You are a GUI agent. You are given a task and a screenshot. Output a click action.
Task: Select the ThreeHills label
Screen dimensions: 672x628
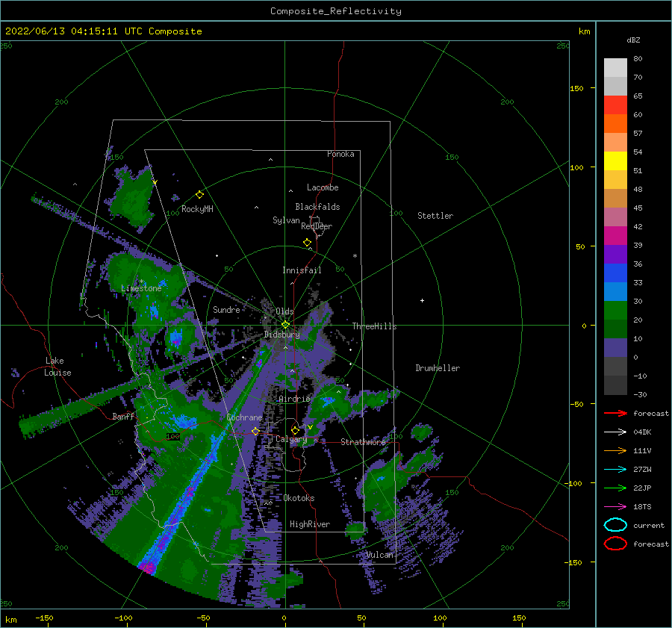tap(375, 326)
